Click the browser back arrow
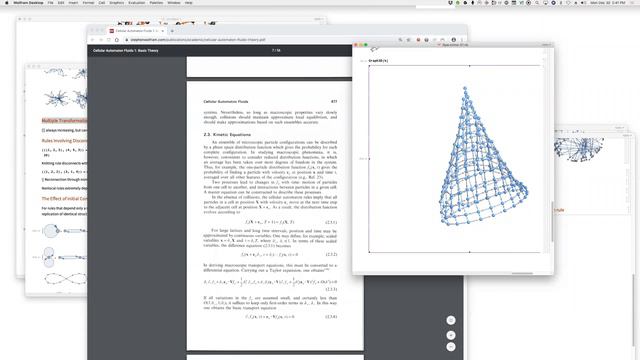This screenshot has width=640, height=360. coord(92,40)
